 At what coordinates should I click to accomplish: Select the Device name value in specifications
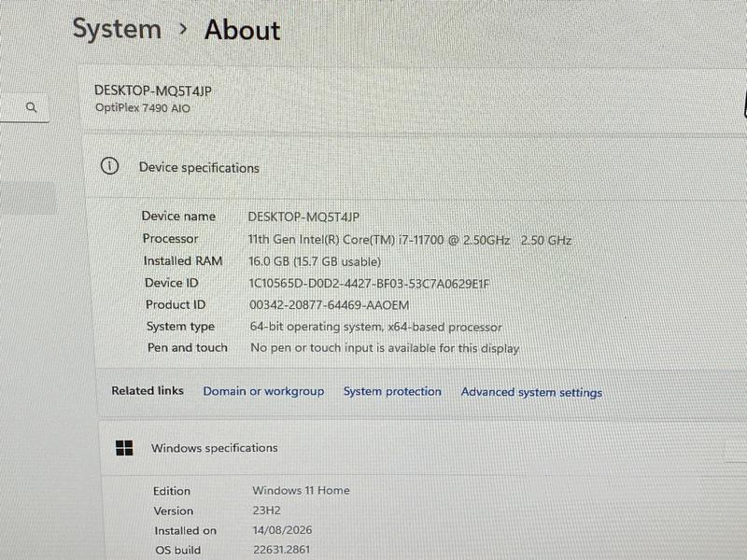pyautogui.click(x=303, y=217)
